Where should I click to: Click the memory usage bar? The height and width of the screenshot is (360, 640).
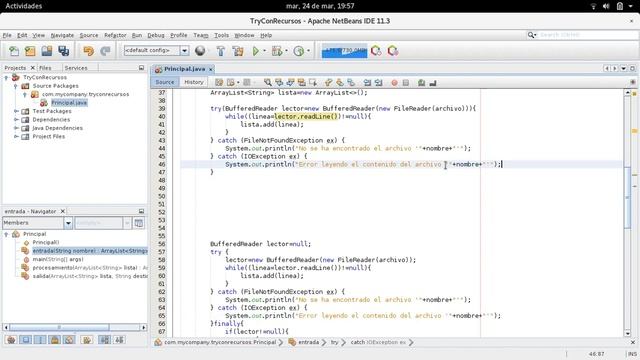tap(344, 51)
